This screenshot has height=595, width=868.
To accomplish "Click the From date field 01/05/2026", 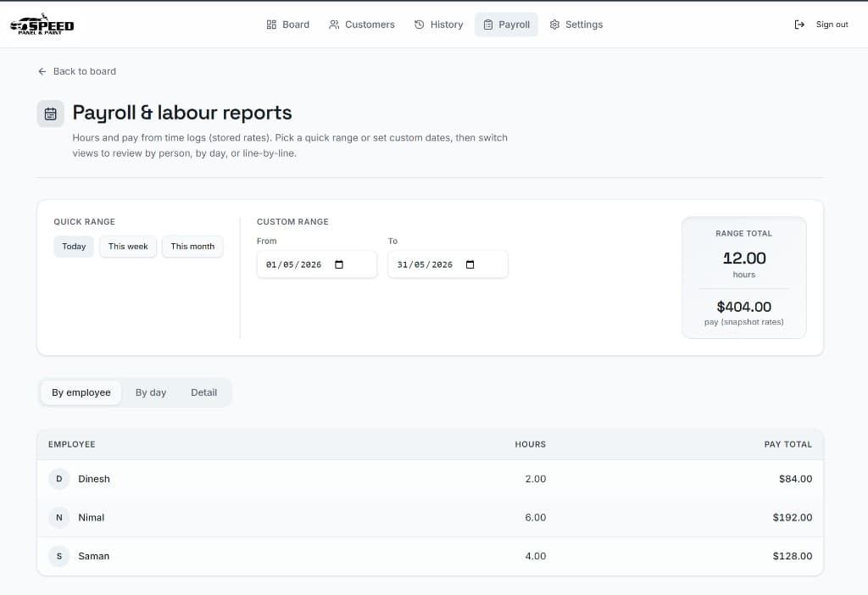I will pyautogui.click(x=317, y=264).
